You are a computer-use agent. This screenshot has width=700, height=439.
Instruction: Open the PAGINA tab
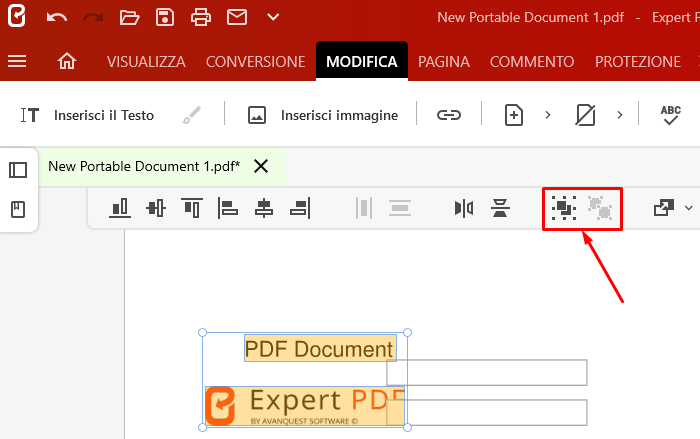444,61
